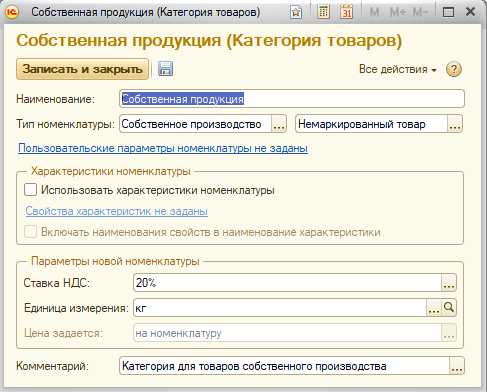The height and width of the screenshot is (392, 487).
Task: Open "Свойства характеристик не заданы" link
Action: (x=117, y=211)
